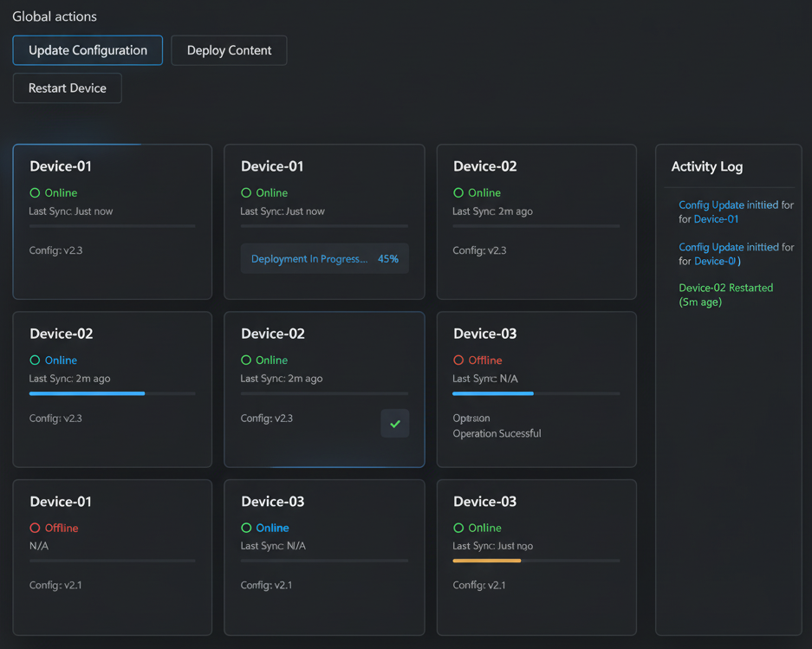Click the Online icon on bottom-right Device-03 card
Viewport: 812px width, 649px height.
click(461, 528)
